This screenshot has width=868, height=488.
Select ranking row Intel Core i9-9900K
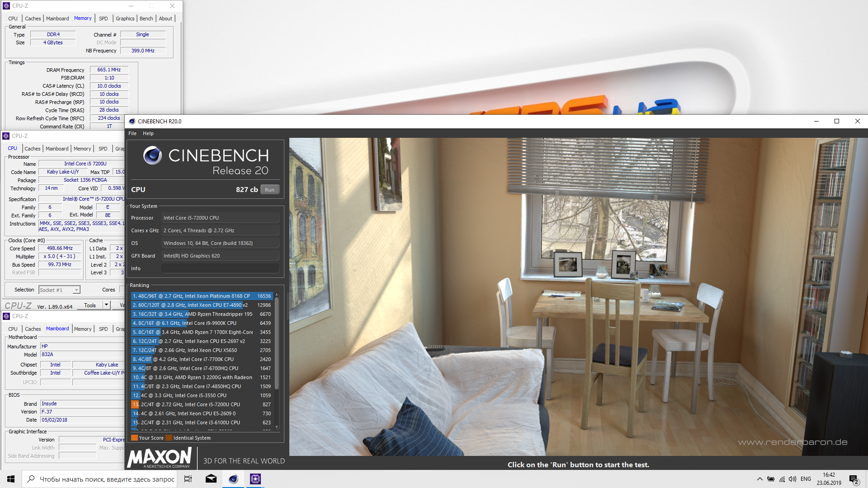[202, 323]
